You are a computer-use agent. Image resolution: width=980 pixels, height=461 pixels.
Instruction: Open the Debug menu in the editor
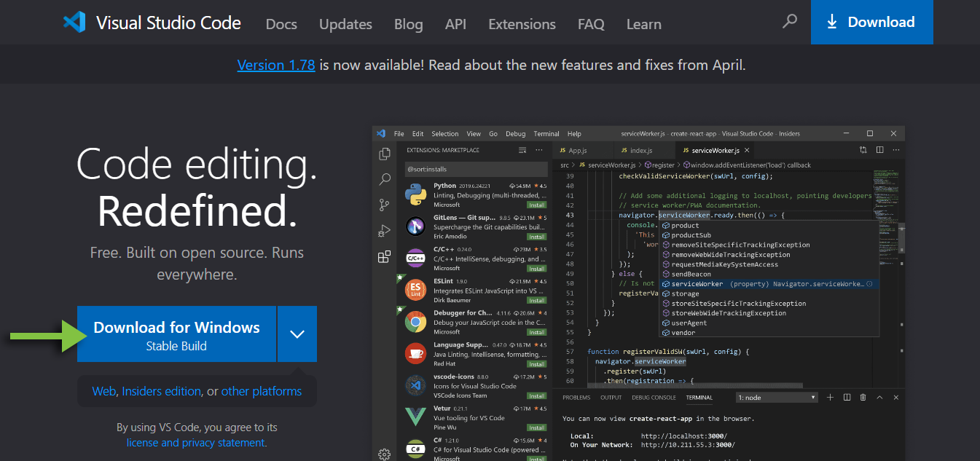pos(516,134)
